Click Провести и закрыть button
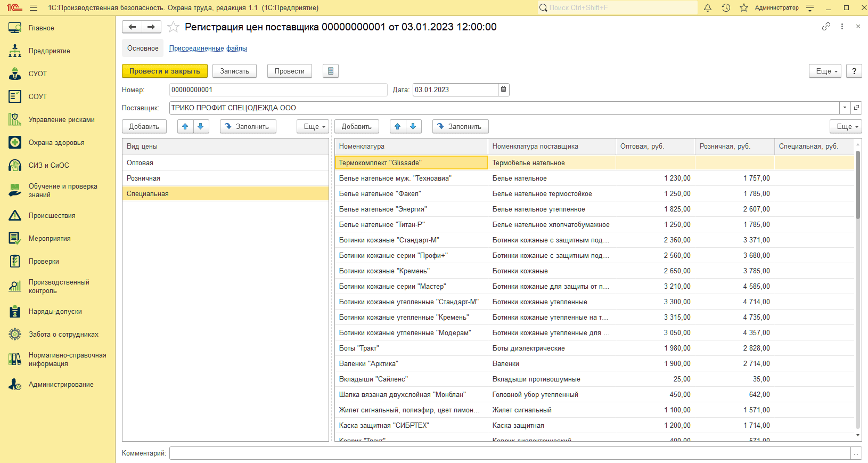The height and width of the screenshot is (463, 868). pos(165,71)
